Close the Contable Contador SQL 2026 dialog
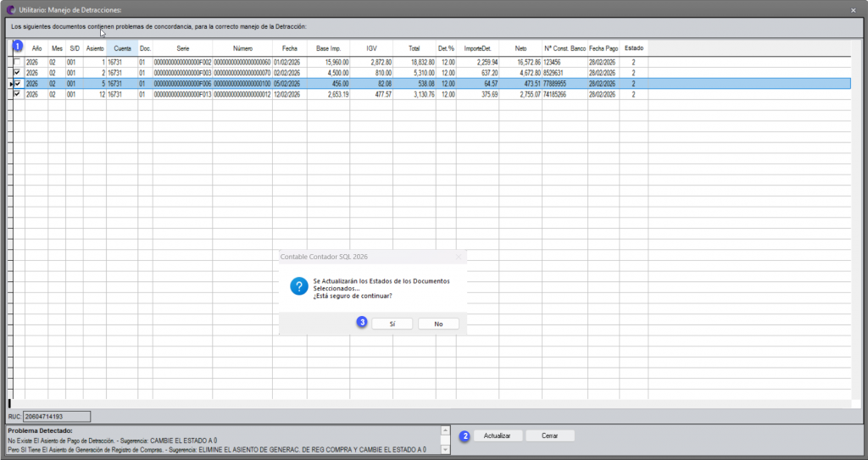868x460 pixels. pos(459,257)
